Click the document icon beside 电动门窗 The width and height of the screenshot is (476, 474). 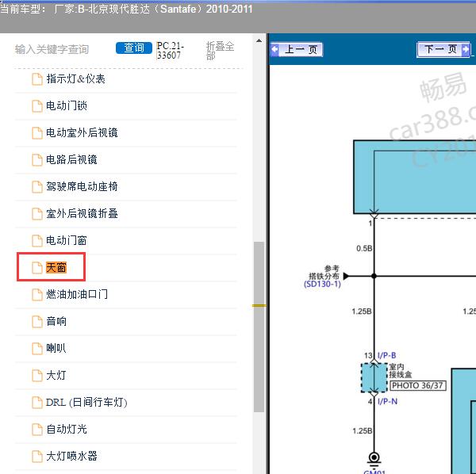coord(36,241)
